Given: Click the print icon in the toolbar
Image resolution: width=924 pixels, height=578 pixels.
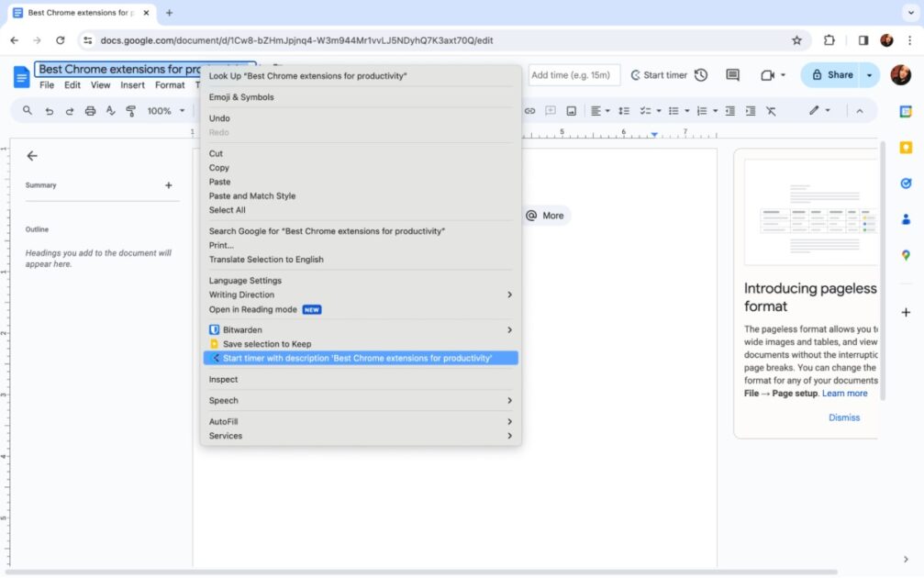Looking at the screenshot, I should click(x=89, y=110).
